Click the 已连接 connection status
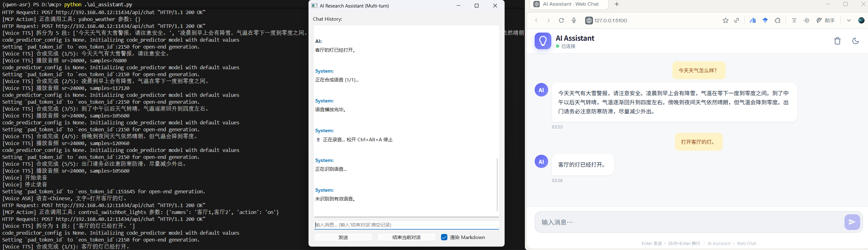This screenshot has height=250, width=868. (x=566, y=46)
